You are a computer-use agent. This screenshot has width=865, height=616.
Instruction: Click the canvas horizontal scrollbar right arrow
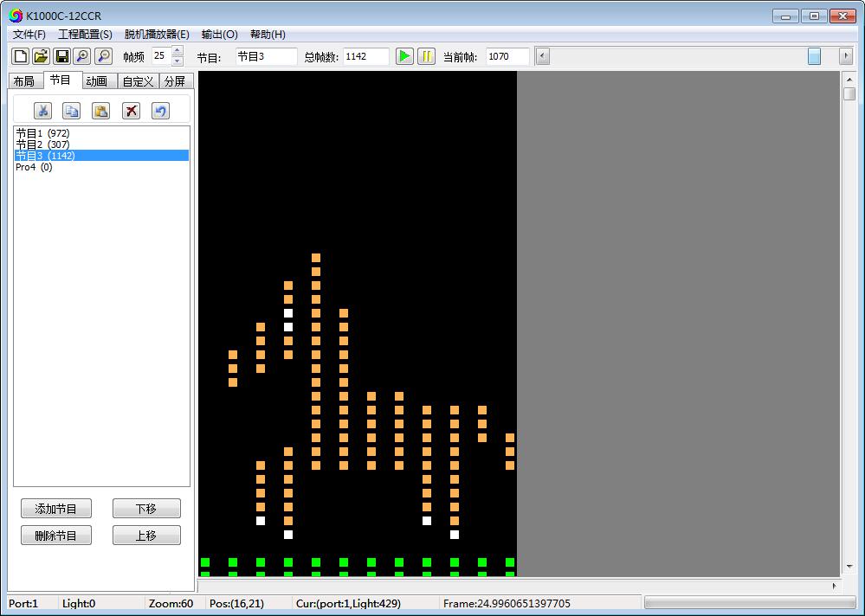coord(834,587)
